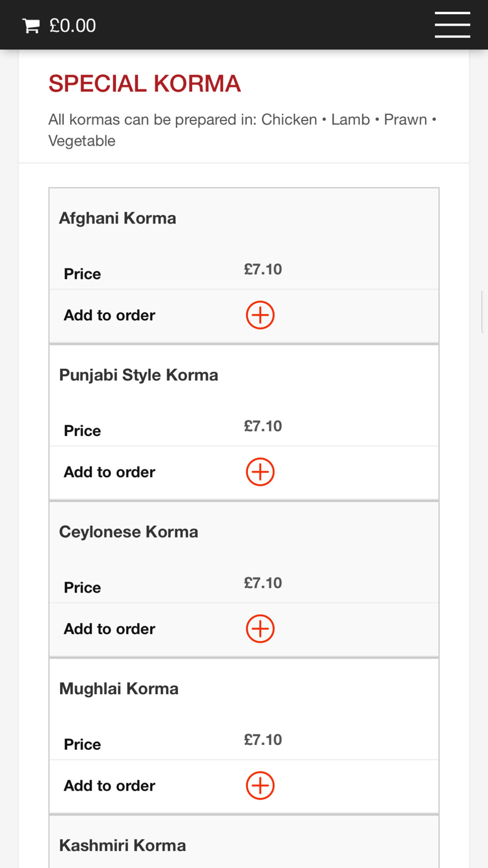Click the page scrollbar on right edge
This screenshot has width=488, height=868.
482,311
